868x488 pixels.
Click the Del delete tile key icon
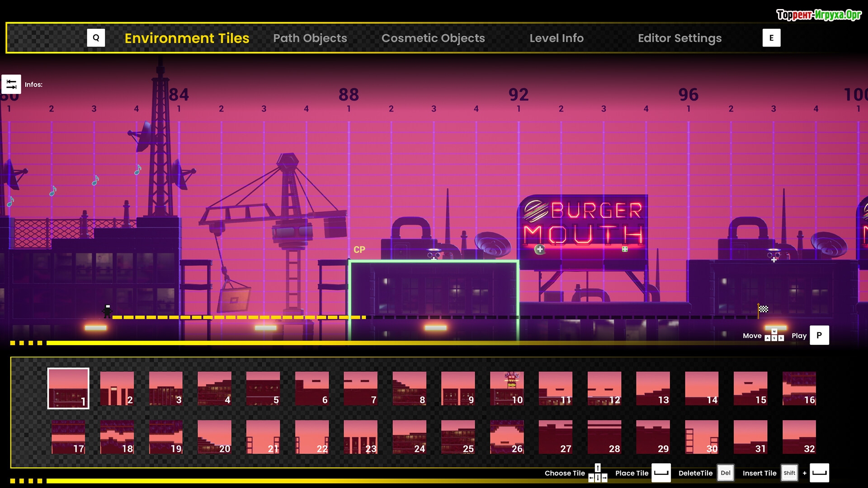coord(725,473)
